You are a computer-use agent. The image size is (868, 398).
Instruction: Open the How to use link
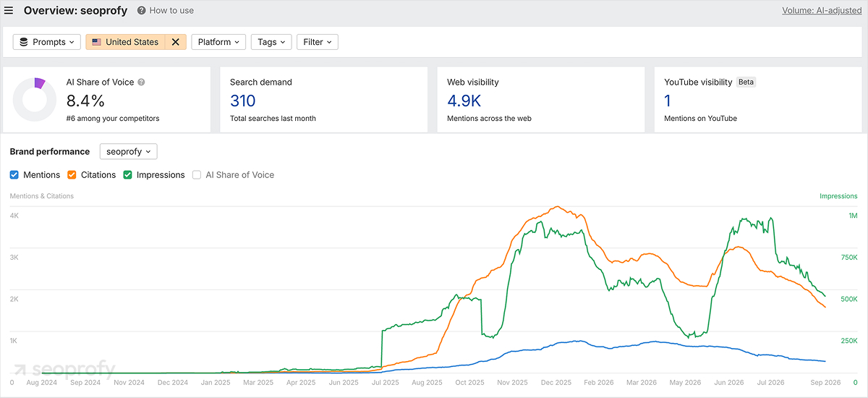click(171, 11)
